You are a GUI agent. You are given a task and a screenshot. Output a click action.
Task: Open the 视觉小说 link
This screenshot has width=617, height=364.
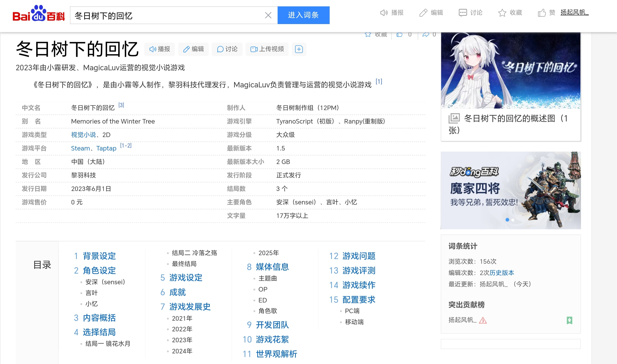tap(84, 135)
